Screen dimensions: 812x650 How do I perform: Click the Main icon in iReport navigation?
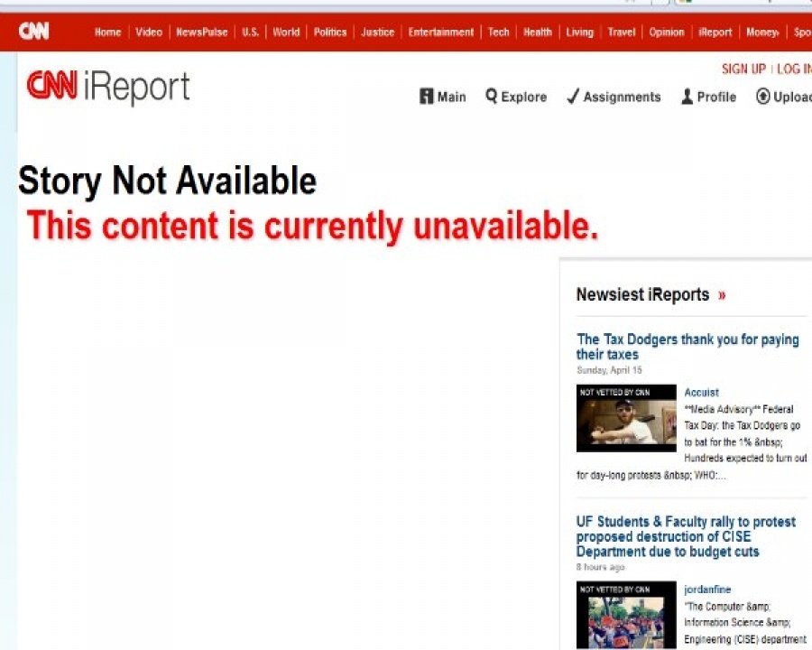coord(426,97)
